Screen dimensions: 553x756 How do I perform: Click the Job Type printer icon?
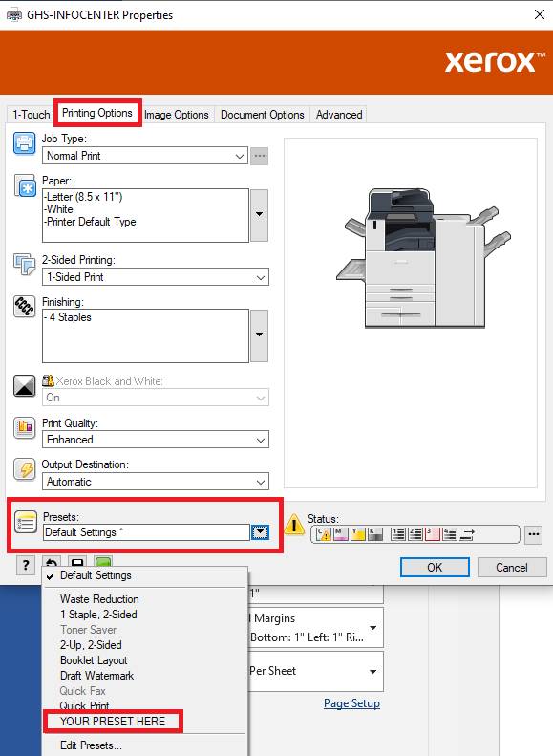(x=24, y=143)
